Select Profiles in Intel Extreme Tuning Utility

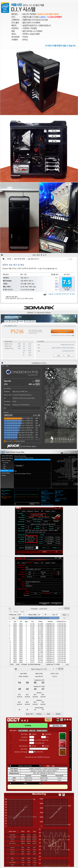point(4,475)
